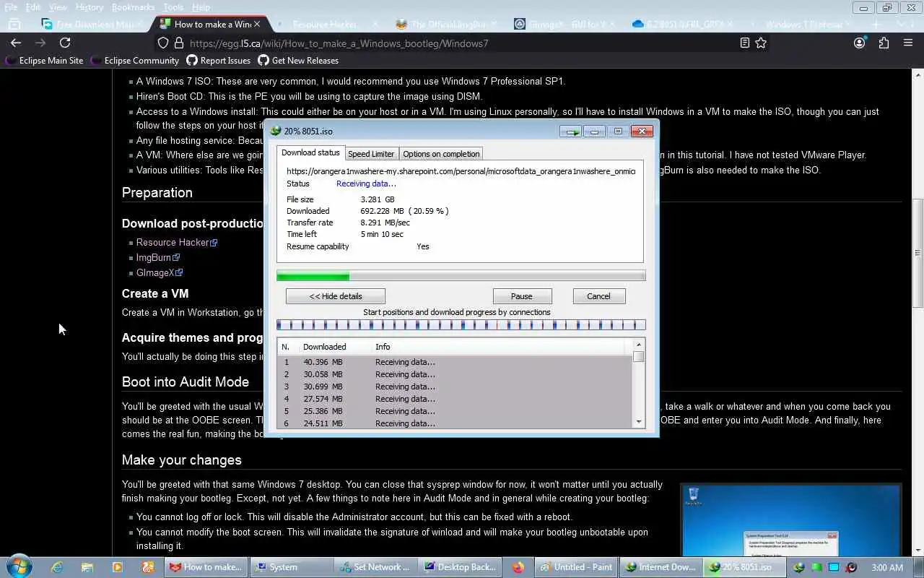
Task: Open the Eclipse Main Site bookmark
Action: tap(44, 61)
